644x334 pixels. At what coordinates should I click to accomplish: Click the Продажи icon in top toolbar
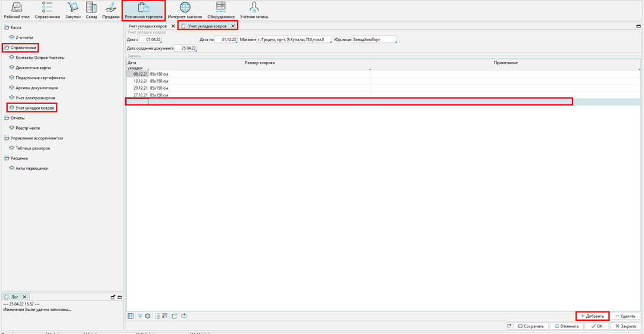[111, 10]
